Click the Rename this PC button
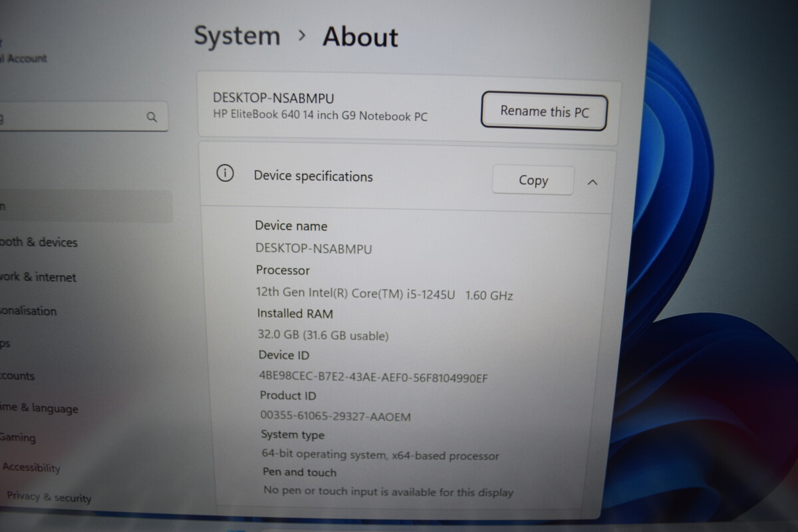 click(x=544, y=111)
